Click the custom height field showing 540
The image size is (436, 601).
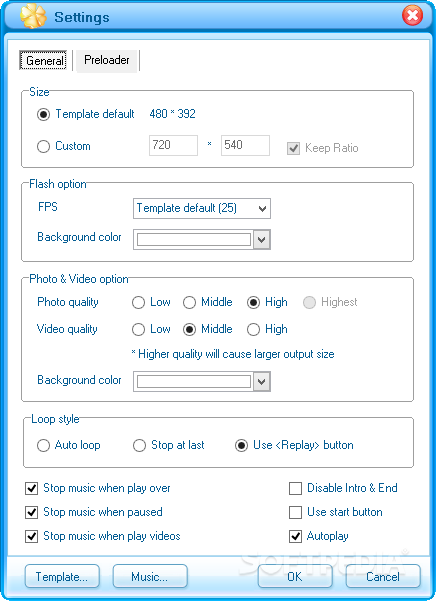[x=245, y=145]
